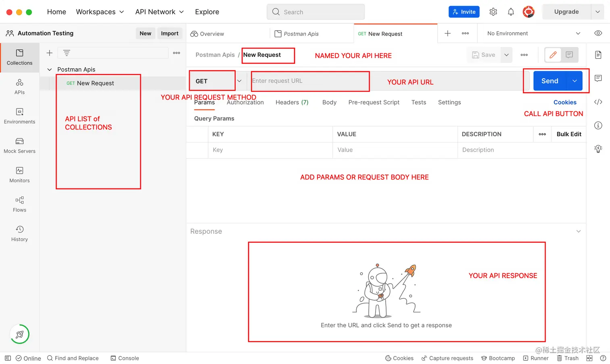Open more actions next to Save
This screenshot has height=364, width=610.
pos(524,55)
